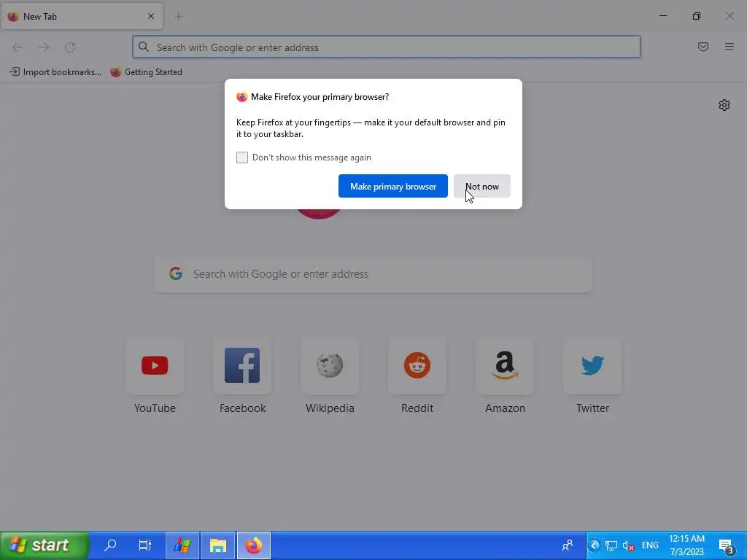Click the taskbar search magnifier icon
This screenshot has height=560, width=747.
coord(111,545)
